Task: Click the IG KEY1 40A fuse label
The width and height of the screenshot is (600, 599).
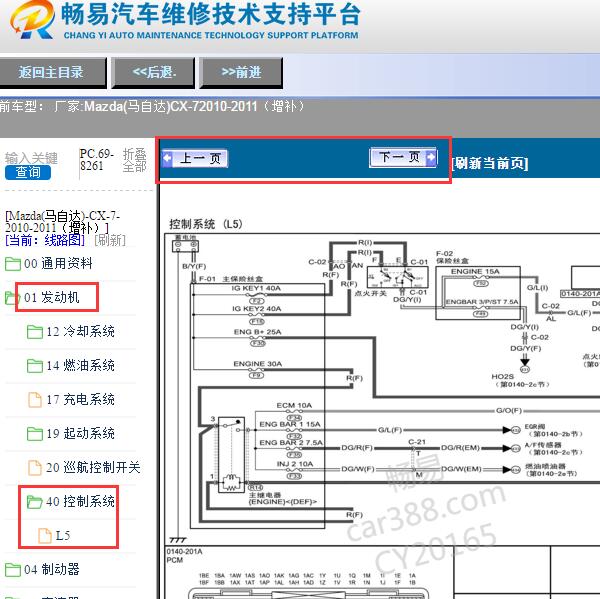Action: (x=256, y=288)
